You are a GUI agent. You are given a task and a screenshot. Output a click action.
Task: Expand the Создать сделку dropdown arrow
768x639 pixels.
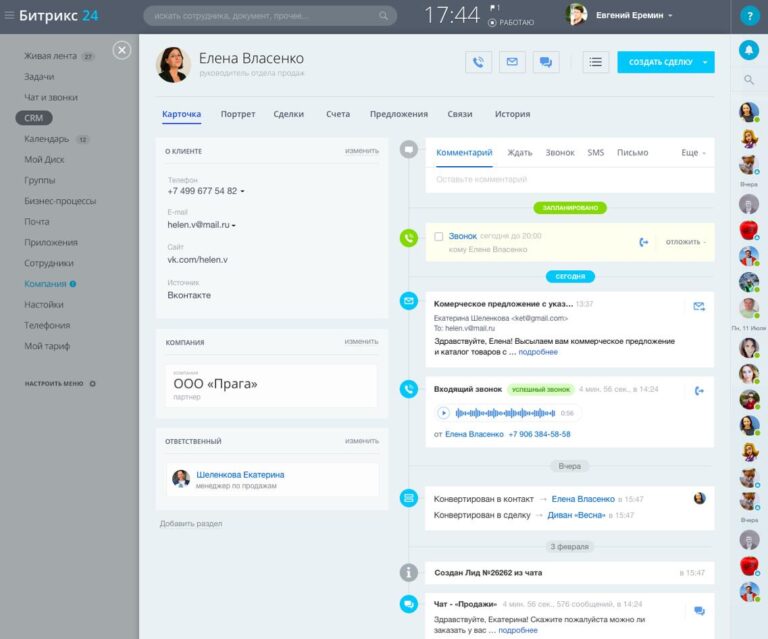[705, 62]
